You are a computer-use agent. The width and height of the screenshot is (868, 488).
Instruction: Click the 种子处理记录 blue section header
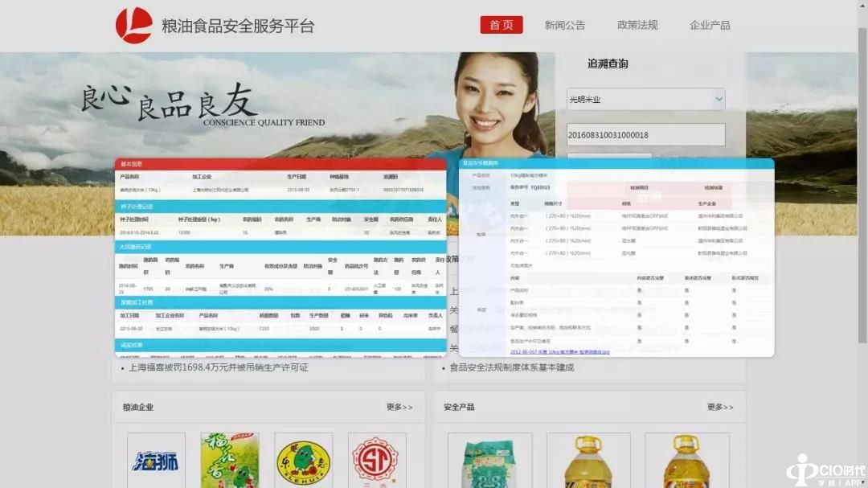pyautogui.click(x=280, y=207)
